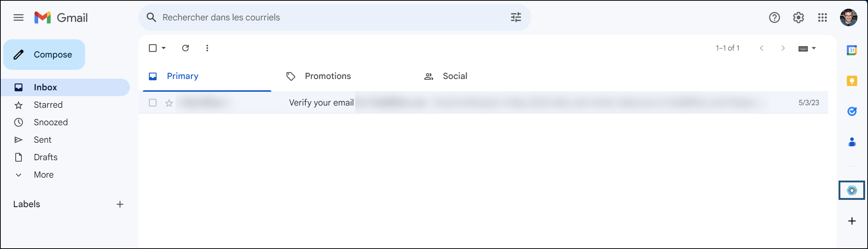
Task: Switch to the Promotions tab
Action: 327,76
